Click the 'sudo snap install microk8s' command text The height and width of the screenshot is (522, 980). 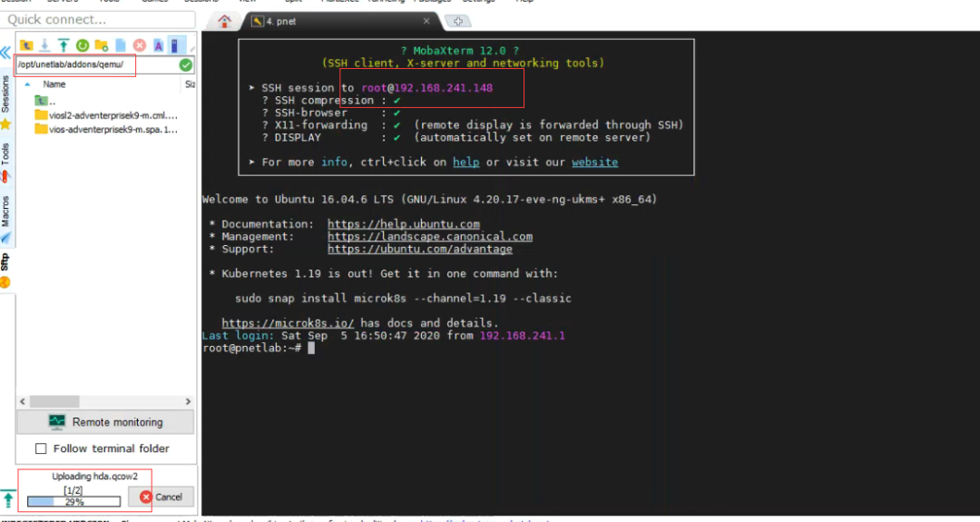click(403, 299)
